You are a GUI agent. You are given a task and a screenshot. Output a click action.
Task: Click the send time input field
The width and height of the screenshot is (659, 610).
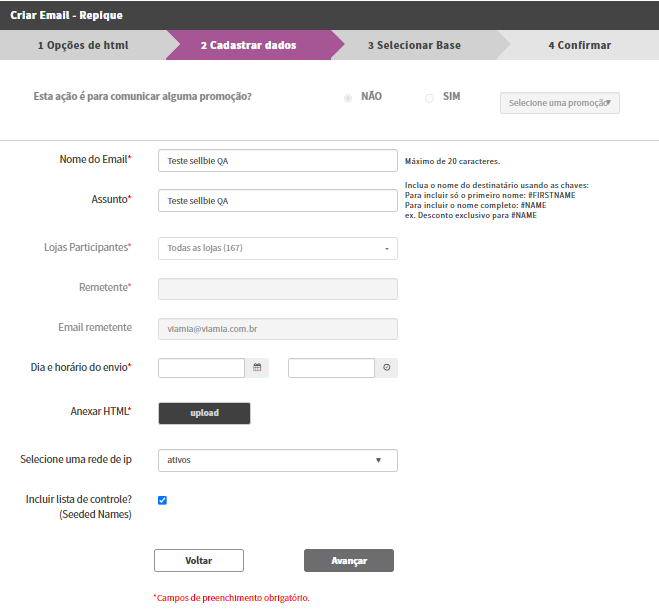coord(331,368)
